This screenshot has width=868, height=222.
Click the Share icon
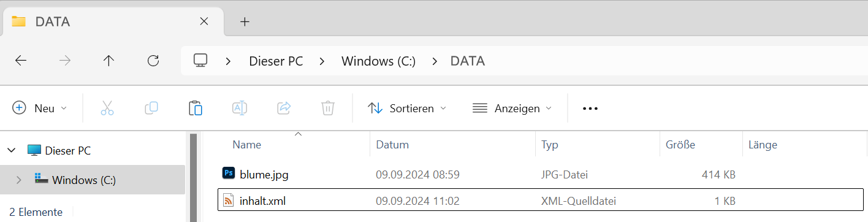[284, 109]
